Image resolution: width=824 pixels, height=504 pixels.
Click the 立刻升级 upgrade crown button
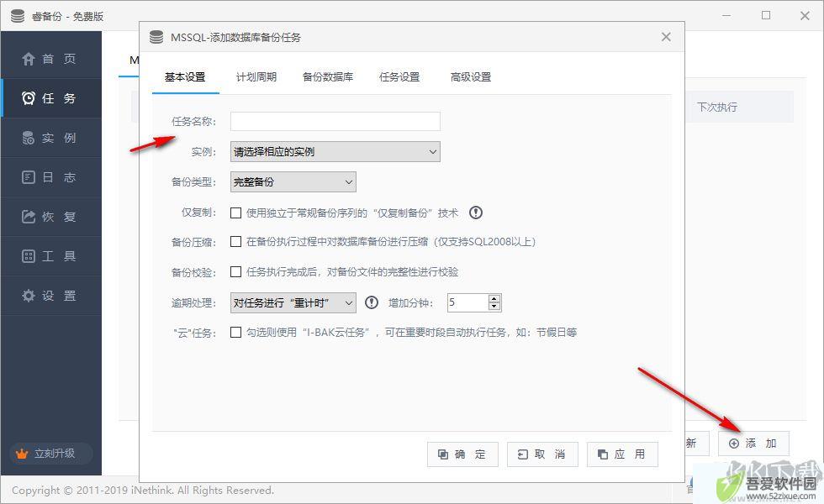[50, 454]
